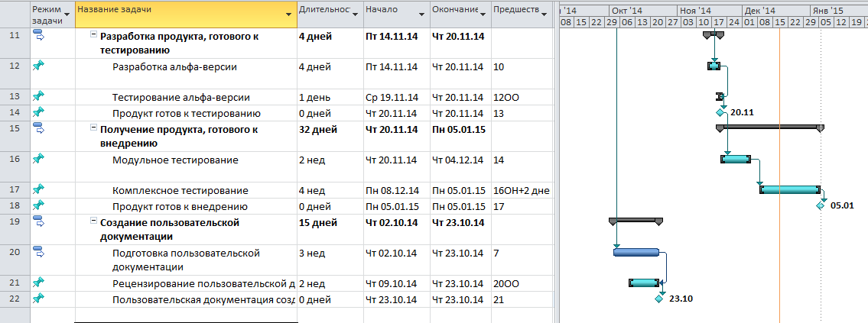Open the 'Окончание' column filter dropdown
Viewport: 868px width, 323px height.
tap(483, 14)
